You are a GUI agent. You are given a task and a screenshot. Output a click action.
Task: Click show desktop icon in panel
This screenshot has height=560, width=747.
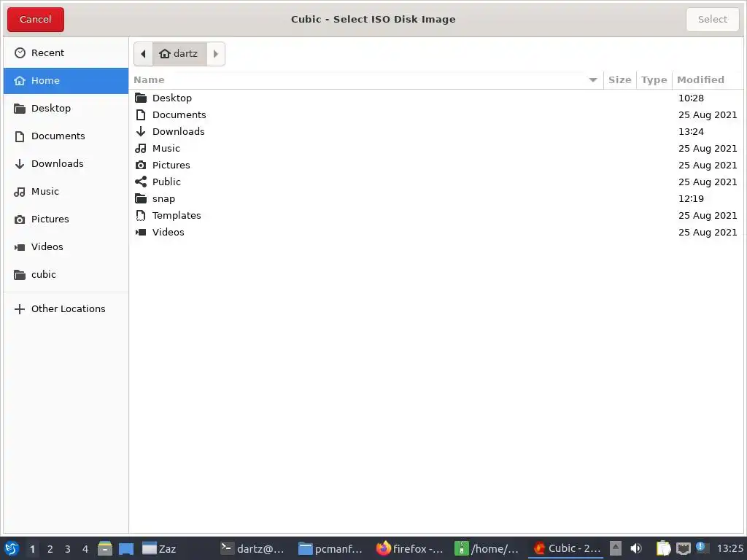[x=126, y=548]
